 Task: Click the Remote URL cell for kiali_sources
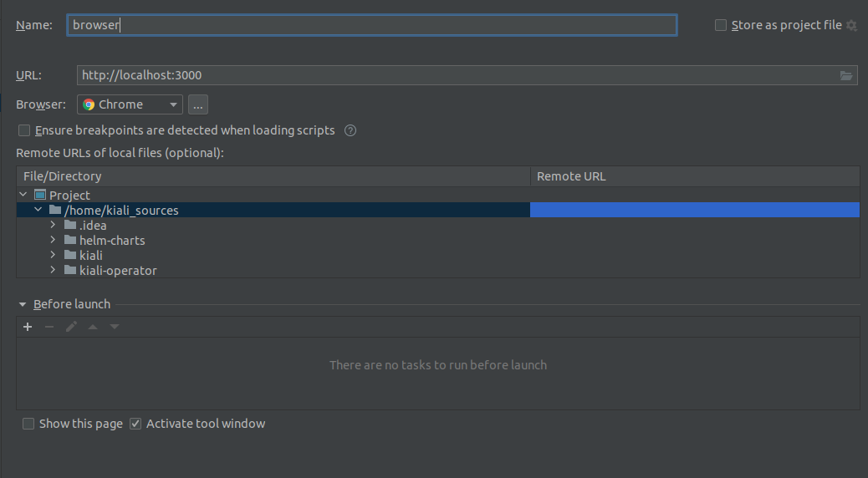(694, 211)
